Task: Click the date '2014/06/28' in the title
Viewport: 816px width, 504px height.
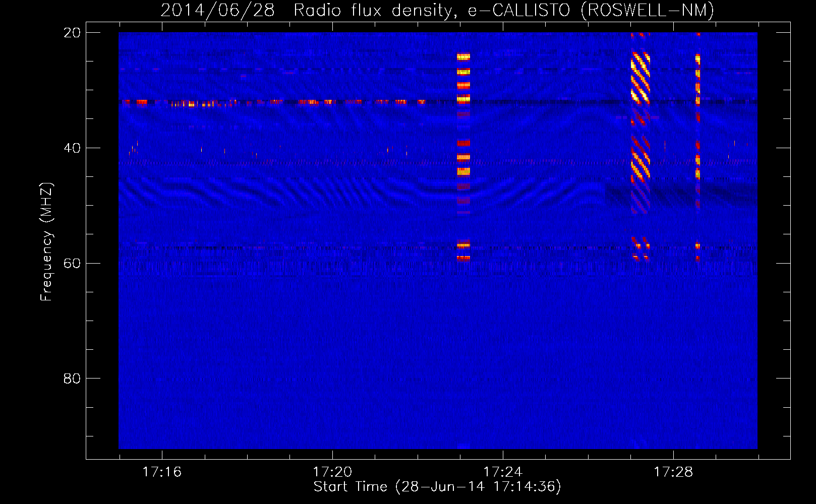Action: 217,10
